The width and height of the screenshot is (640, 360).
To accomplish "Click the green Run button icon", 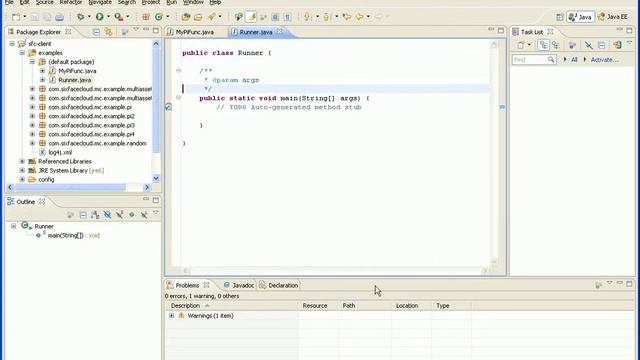I will pos(99,17).
